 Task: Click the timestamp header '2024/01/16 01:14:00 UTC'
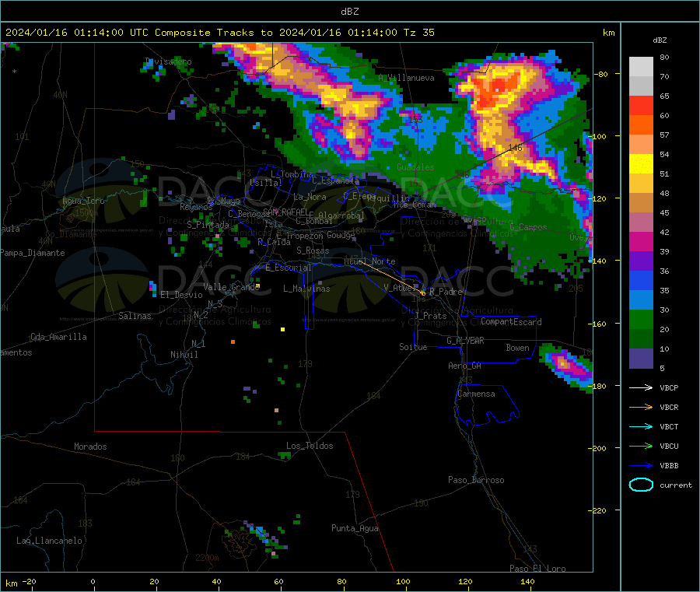(77, 33)
